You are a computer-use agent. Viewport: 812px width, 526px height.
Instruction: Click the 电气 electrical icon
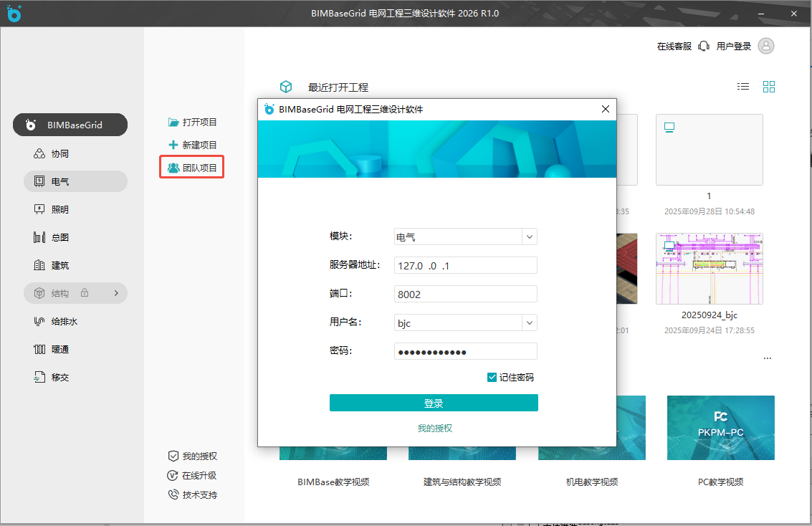[39, 181]
